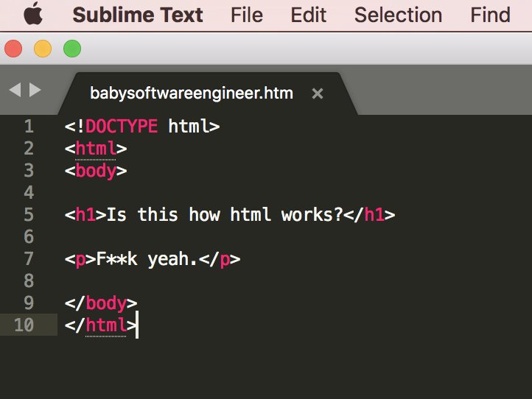Click the red close window button
The height and width of the screenshot is (399, 532).
click(x=13, y=49)
